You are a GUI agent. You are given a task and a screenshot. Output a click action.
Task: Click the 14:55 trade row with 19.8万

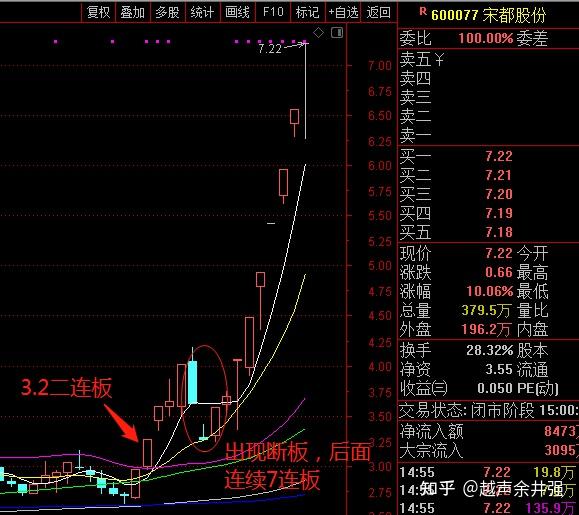click(488, 472)
